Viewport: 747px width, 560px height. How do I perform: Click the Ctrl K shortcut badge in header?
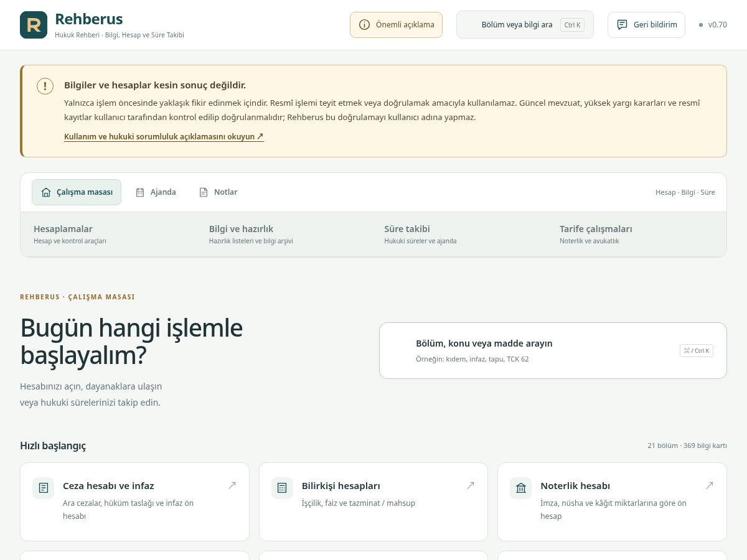click(x=572, y=25)
